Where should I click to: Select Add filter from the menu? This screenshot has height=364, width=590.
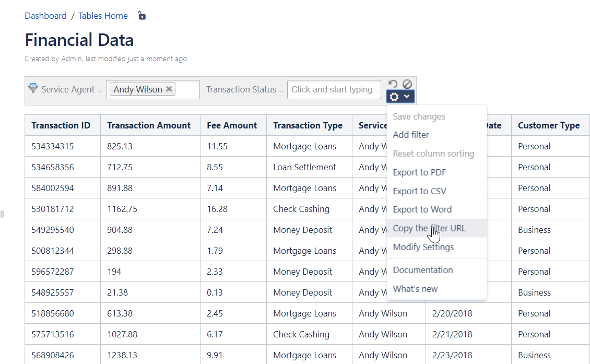point(411,135)
